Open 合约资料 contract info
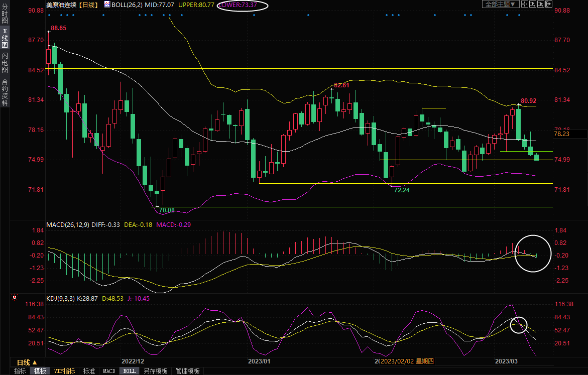The image size is (588, 375). click(x=5, y=92)
